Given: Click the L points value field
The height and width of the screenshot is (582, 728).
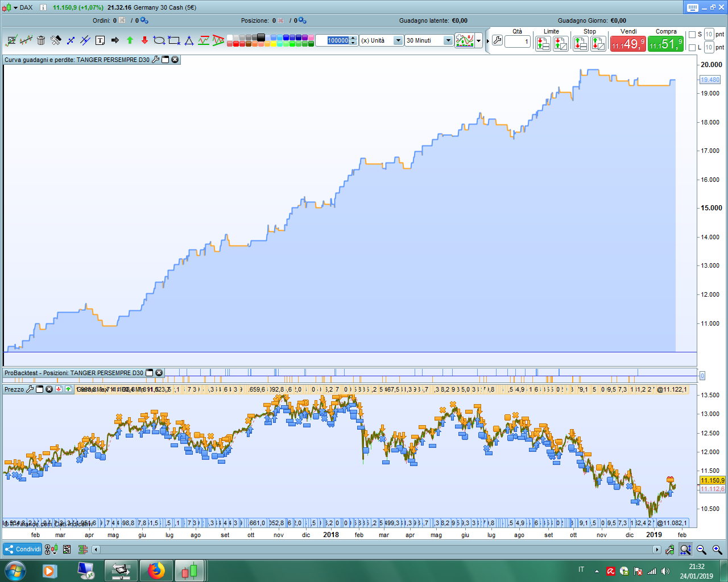Looking at the screenshot, I should 709,48.
